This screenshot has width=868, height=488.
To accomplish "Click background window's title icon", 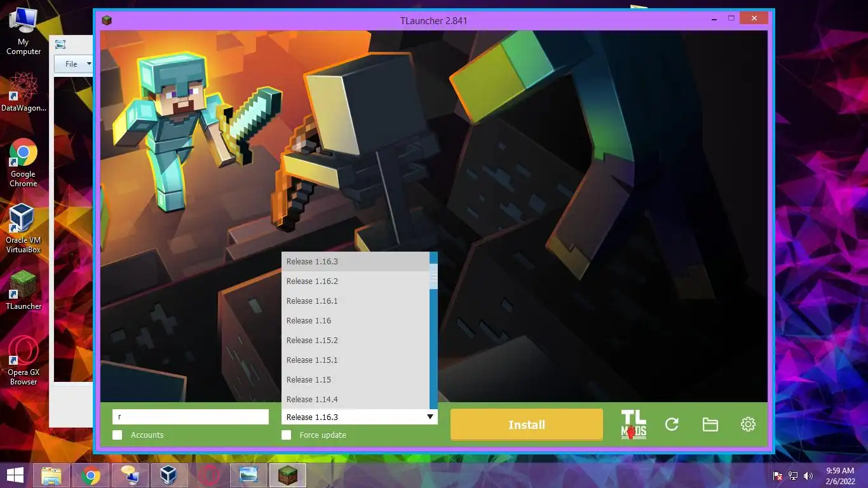I will tap(60, 44).
